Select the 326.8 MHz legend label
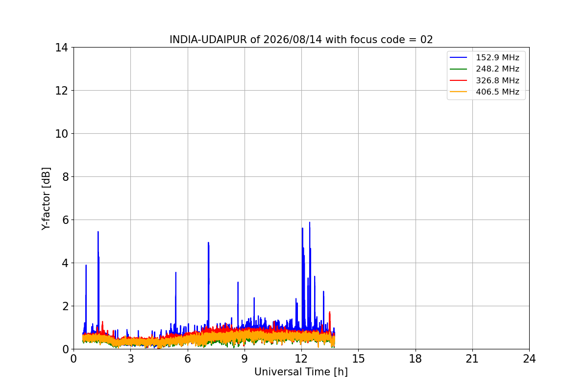 (497, 80)
